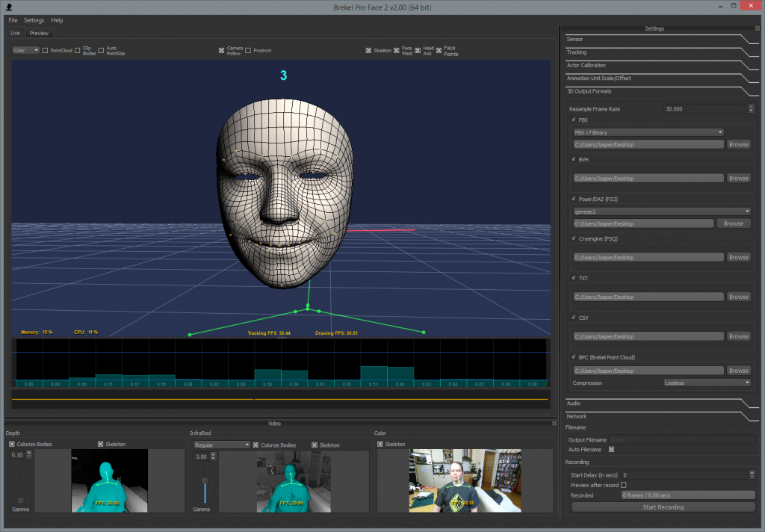Toggle Color video Skeleton checkbox
Viewport: 765px width, 532px height.
point(380,444)
